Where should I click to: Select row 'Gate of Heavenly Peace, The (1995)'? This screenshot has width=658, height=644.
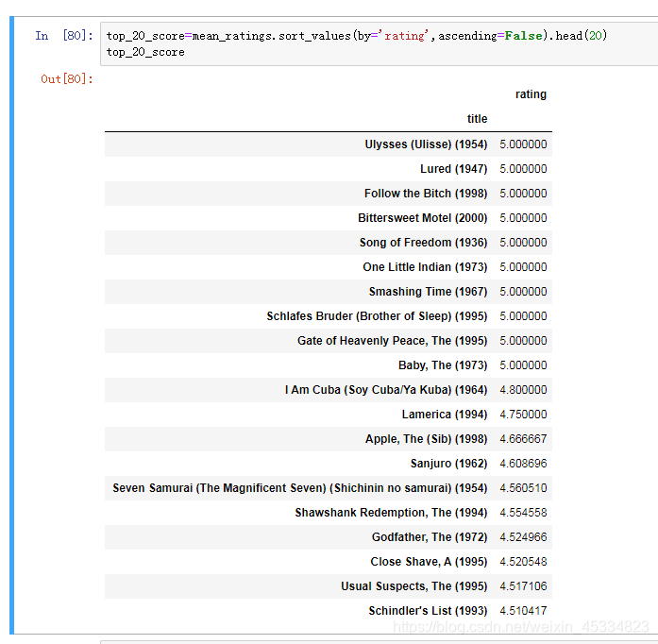point(329,341)
